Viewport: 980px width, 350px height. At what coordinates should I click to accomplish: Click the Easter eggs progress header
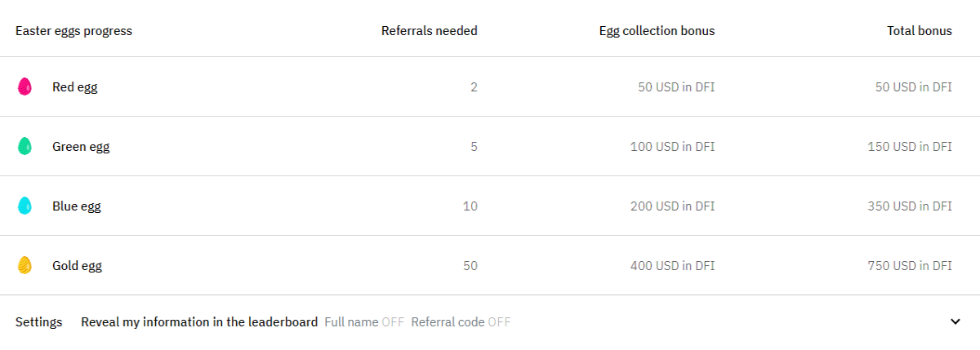click(73, 31)
